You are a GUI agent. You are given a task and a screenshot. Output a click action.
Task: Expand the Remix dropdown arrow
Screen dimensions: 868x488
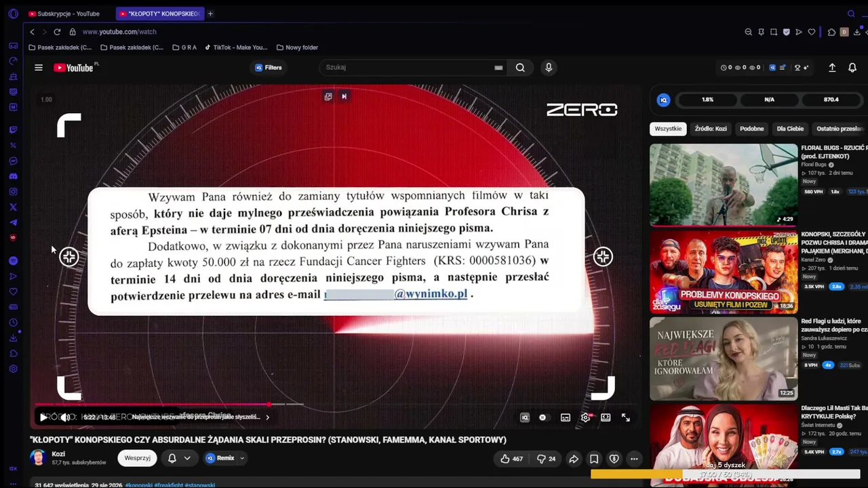pyautogui.click(x=242, y=458)
